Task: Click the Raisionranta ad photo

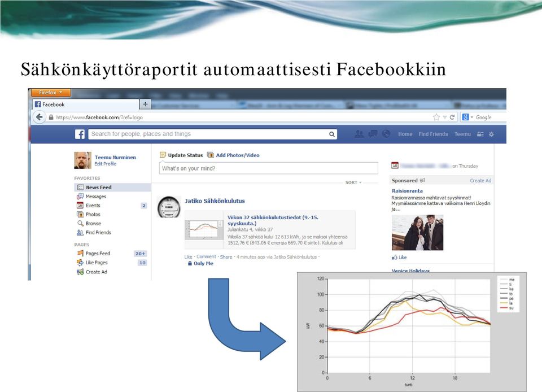Action: (x=418, y=233)
